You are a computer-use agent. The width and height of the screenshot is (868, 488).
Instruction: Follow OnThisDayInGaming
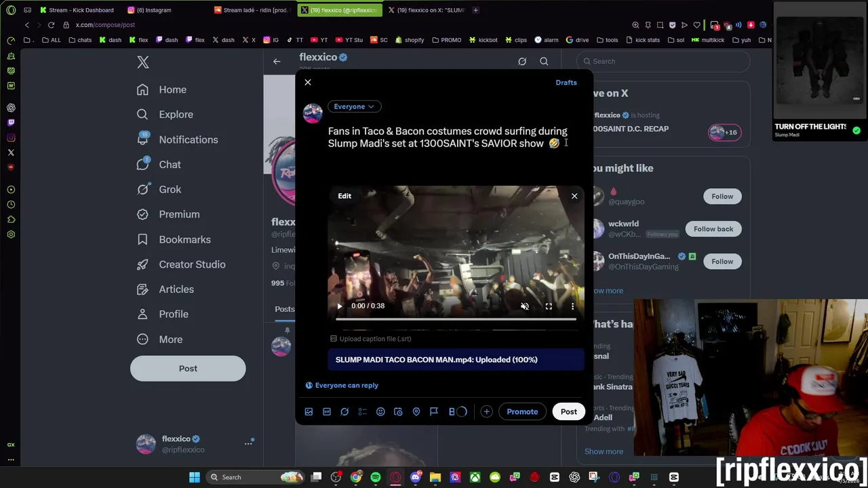(722, 262)
